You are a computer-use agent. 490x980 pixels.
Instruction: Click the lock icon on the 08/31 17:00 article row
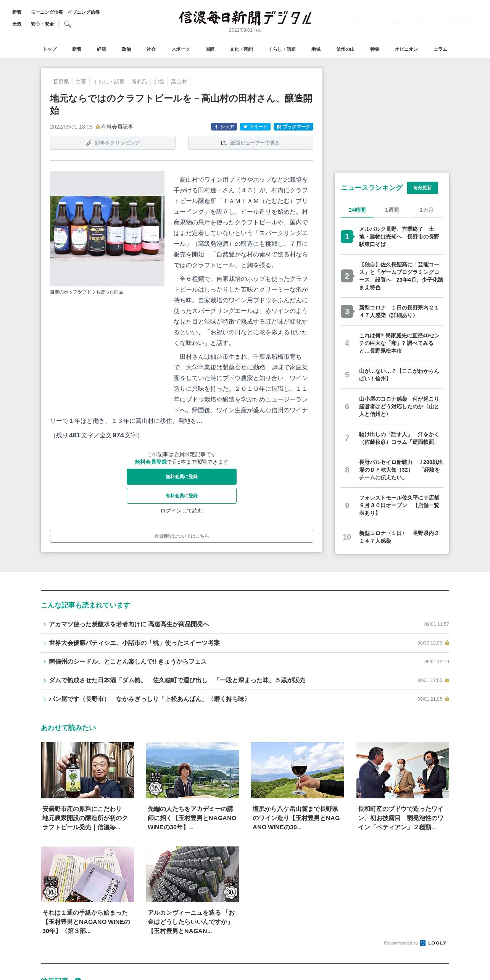(x=447, y=680)
